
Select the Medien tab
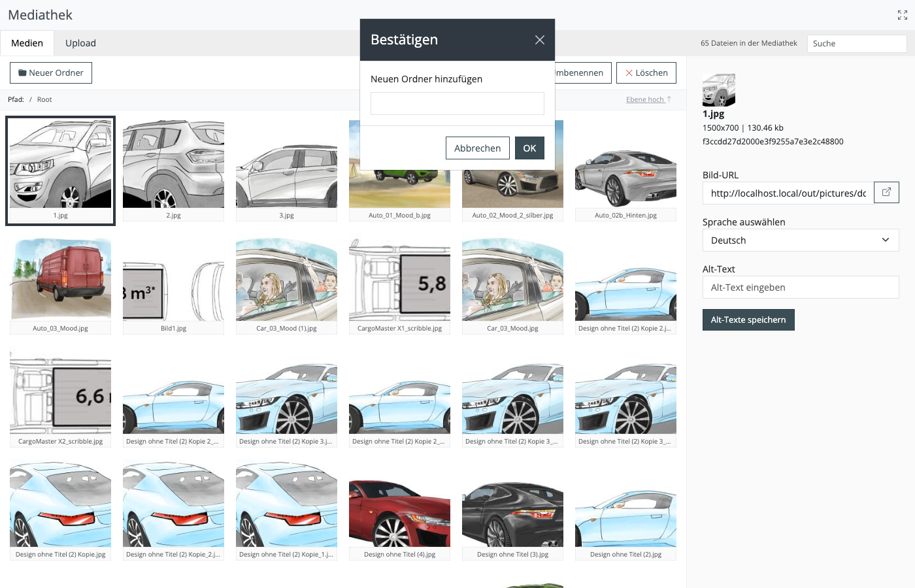[27, 43]
